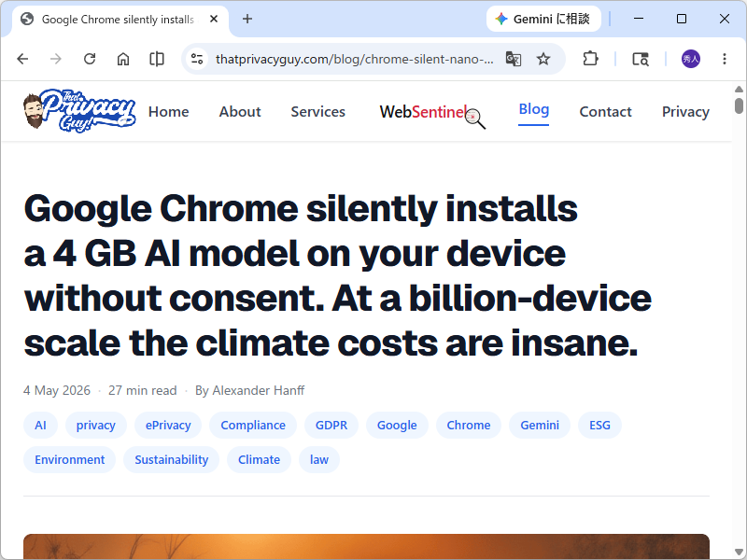The image size is (747, 560).
Task: Open the About nav item
Action: coord(240,112)
